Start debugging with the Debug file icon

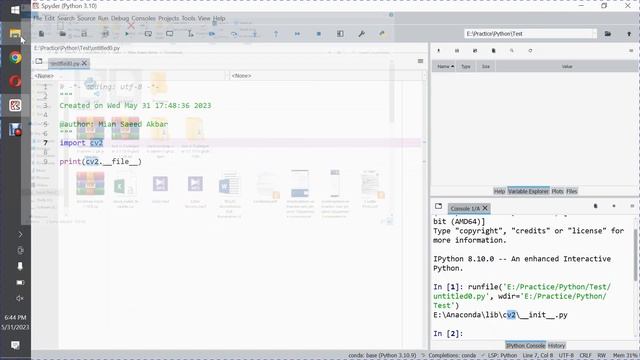point(212,34)
